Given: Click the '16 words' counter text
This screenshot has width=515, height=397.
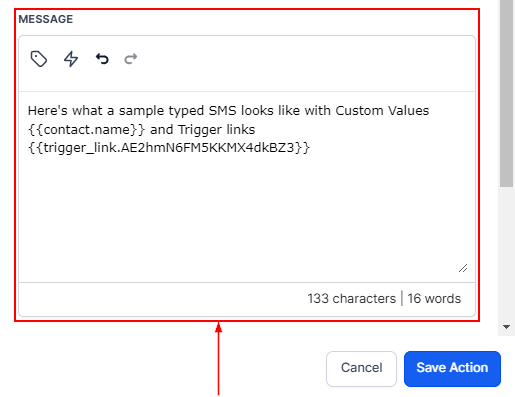Looking at the screenshot, I should point(434,299).
